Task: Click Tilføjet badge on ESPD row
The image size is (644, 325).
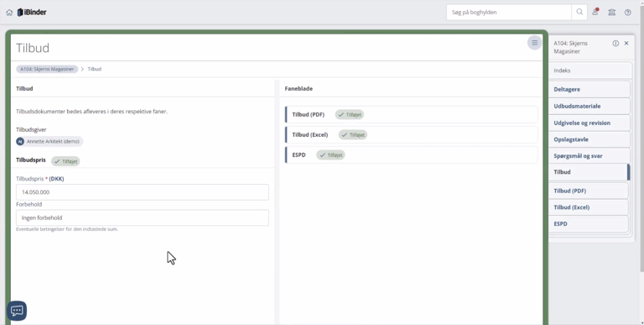Action: click(x=330, y=155)
